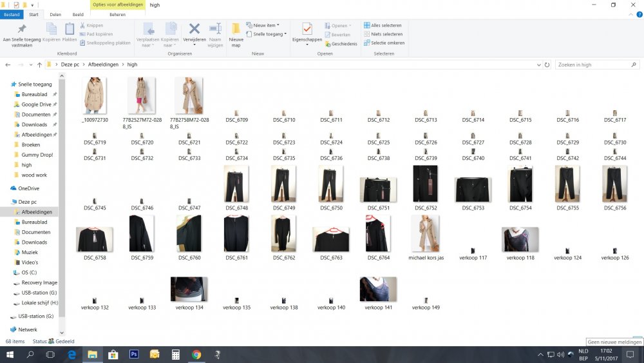Switch to the Beeld ribbon tab
644x363 pixels.
tap(77, 14)
